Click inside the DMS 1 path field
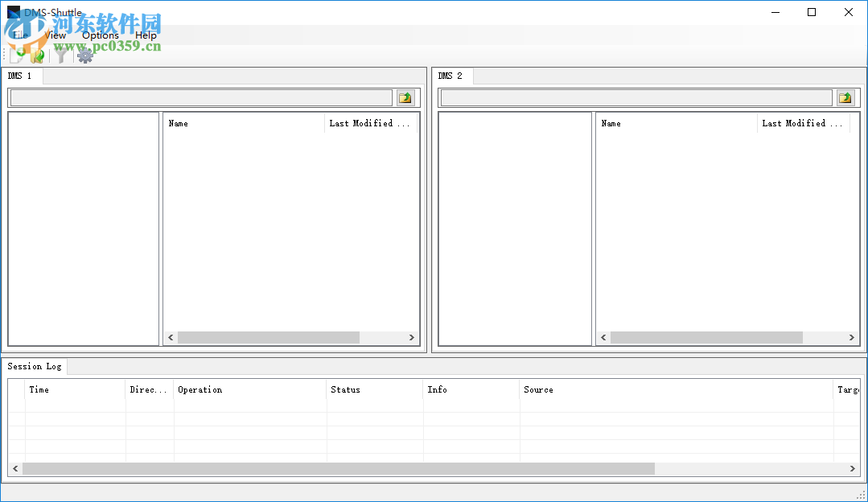This screenshot has width=868, height=502. click(x=200, y=97)
